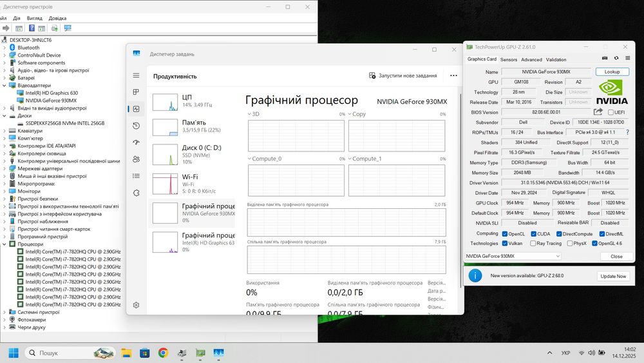This screenshot has width=644, height=363.
Task: Switch to the Sensors tab in GPU-Z
Action: coord(509,59)
